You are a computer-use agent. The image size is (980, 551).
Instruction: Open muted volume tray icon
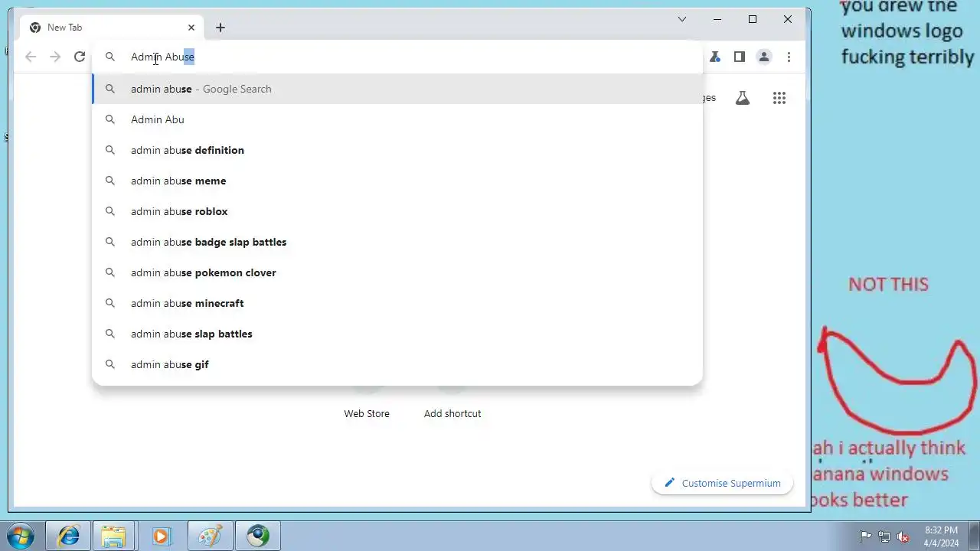tap(903, 536)
